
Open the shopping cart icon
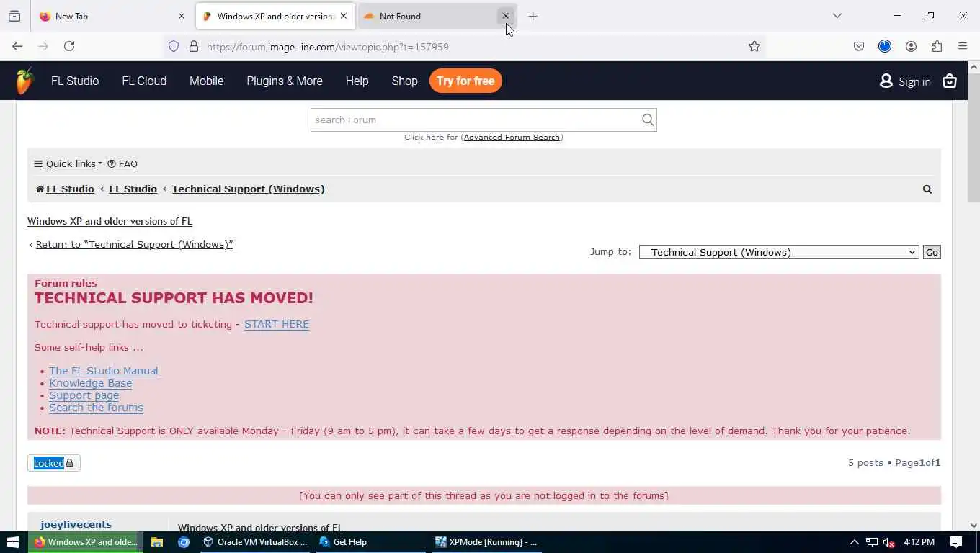[x=950, y=81]
